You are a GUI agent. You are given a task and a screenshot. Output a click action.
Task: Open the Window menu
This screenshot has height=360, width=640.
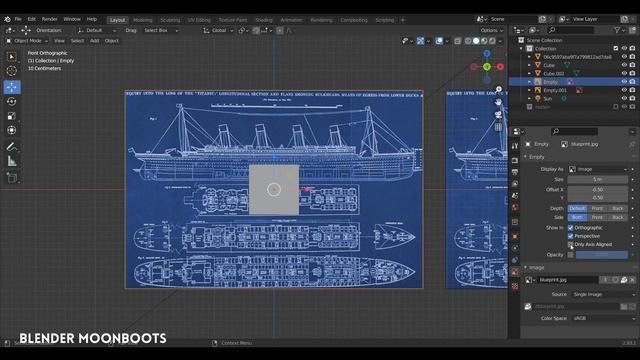[72, 19]
